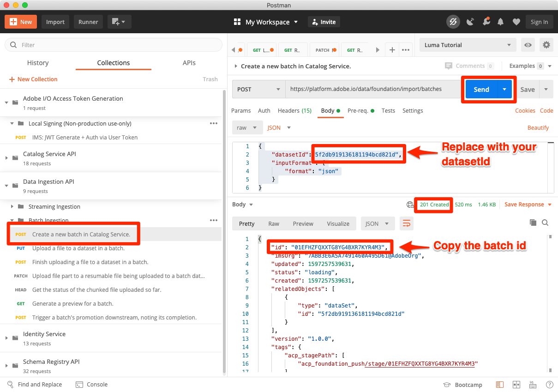Click environment quick look eye icon
Viewport: 558px width, 392px height.
528,45
